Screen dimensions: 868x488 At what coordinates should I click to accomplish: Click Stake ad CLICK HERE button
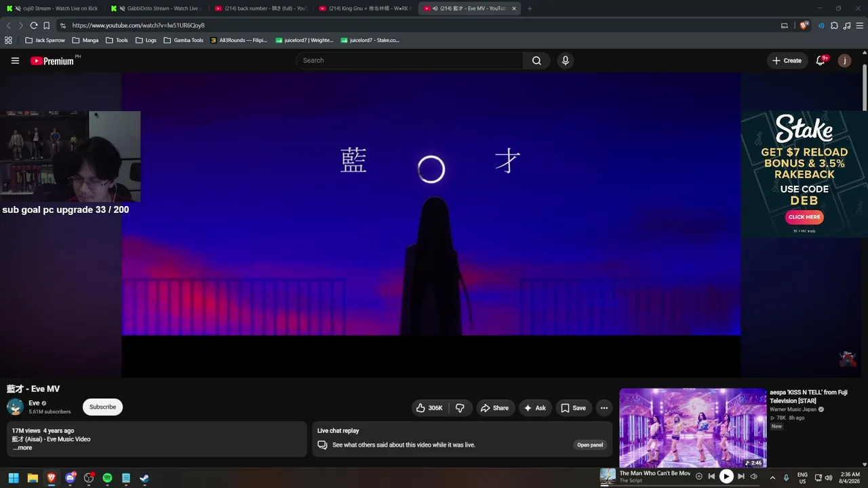(804, 217)
